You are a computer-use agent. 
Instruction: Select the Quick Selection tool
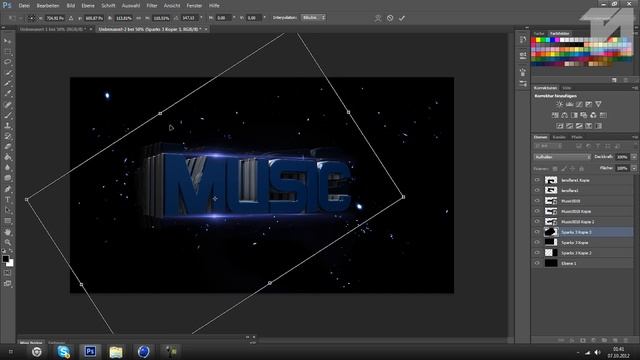tap(8, 73)
